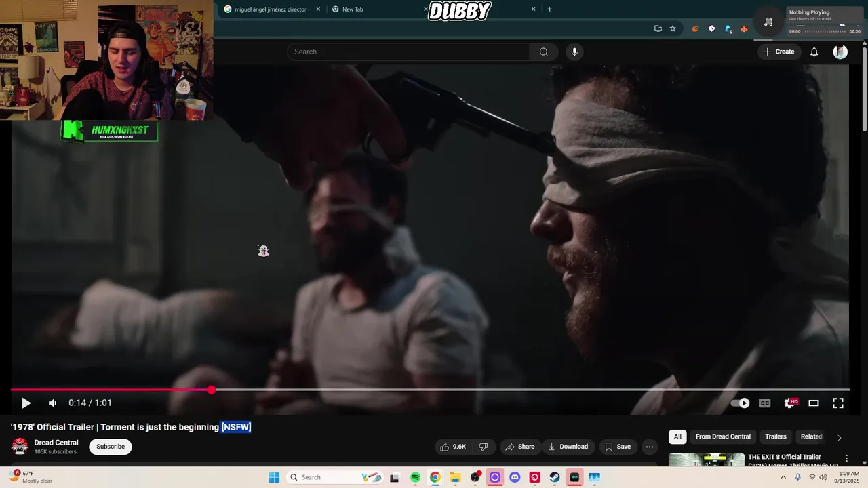Open more actions ellipsis below video
The height and width of the screenshot is (488, 868).
[x=650, y=447]
